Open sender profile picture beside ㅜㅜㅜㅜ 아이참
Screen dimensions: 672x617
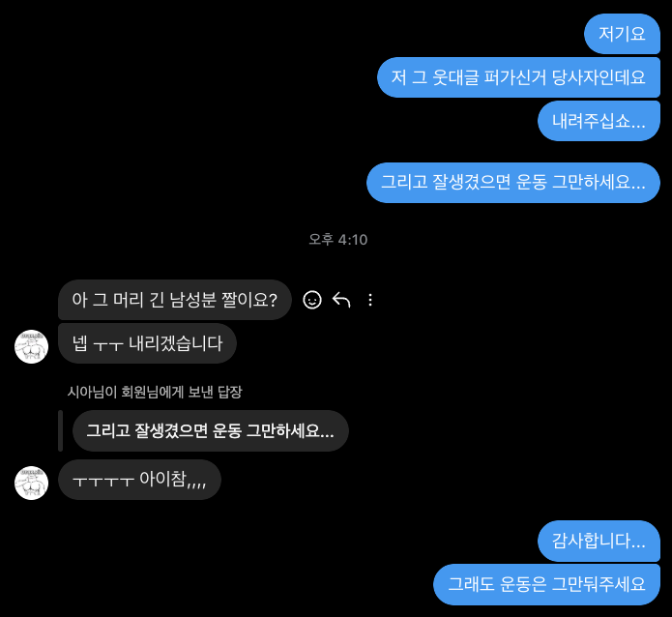click(x=31, y=483)
